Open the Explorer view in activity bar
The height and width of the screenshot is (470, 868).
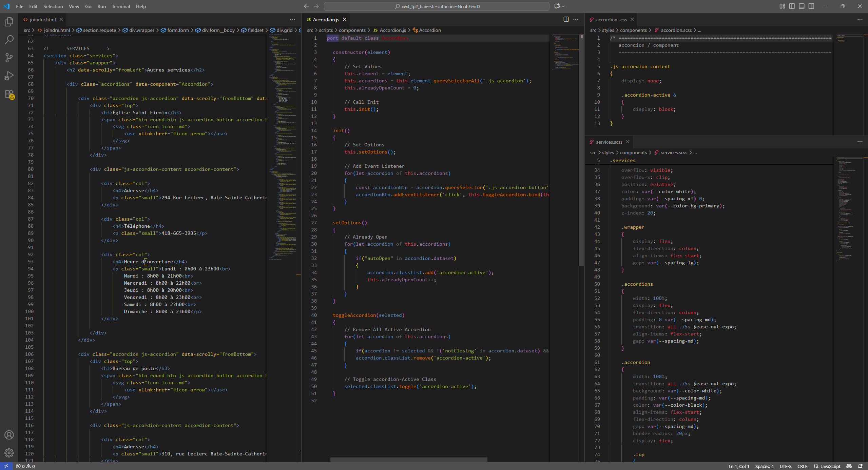9,22
